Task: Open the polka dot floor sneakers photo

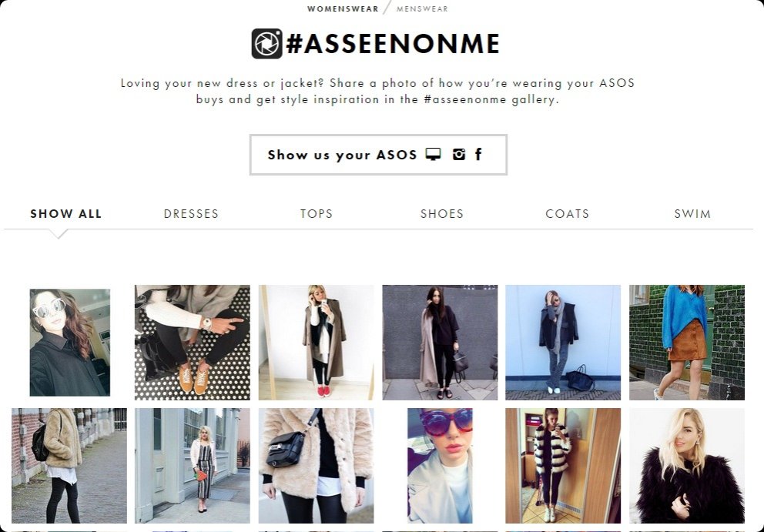Action: (x=193, y=343)
